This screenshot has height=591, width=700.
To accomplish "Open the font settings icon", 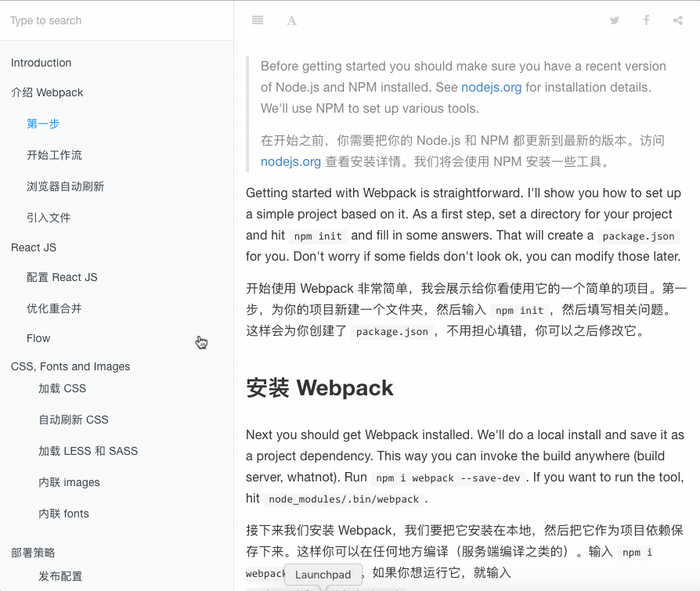I will pyautogui.click(x=291, y=20).
